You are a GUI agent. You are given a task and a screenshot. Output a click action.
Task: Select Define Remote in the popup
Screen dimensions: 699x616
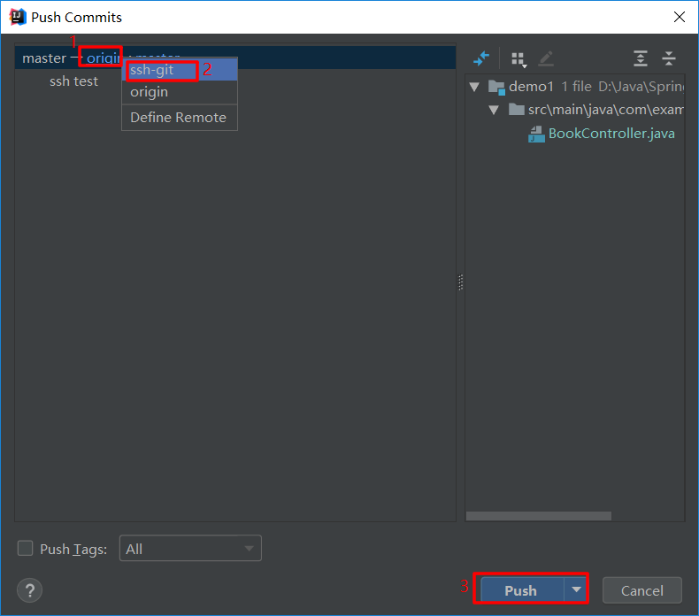(180, 118)
